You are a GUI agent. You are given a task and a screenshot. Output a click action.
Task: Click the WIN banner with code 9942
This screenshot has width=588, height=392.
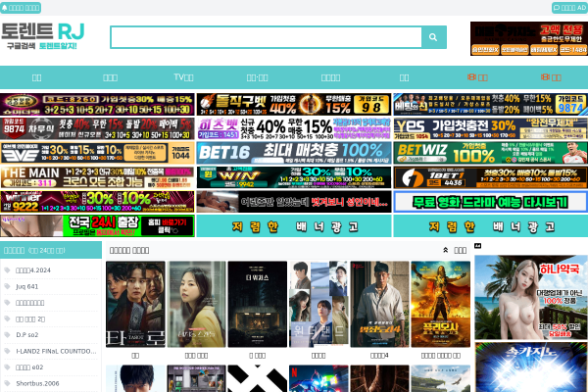(x=294, y=177)
